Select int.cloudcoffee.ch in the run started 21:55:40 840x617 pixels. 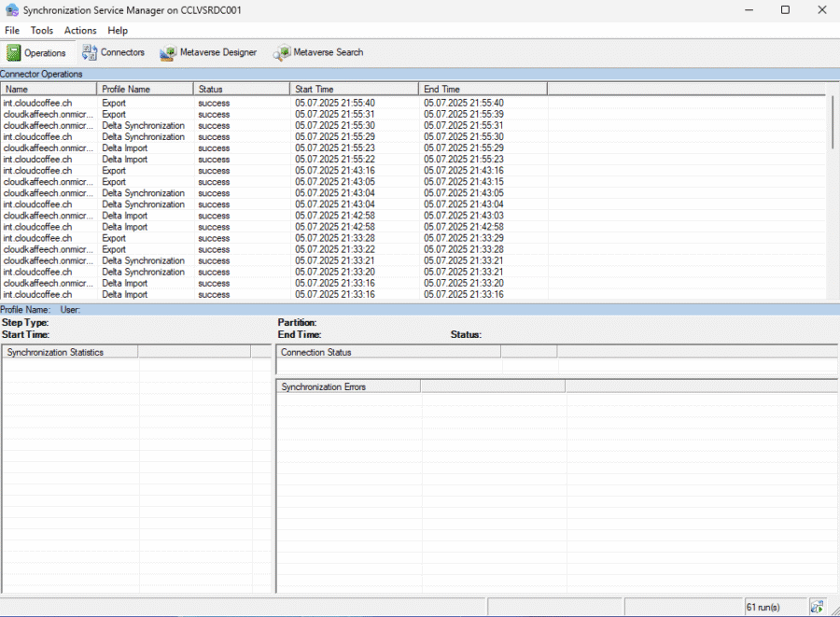coord(37,103)
